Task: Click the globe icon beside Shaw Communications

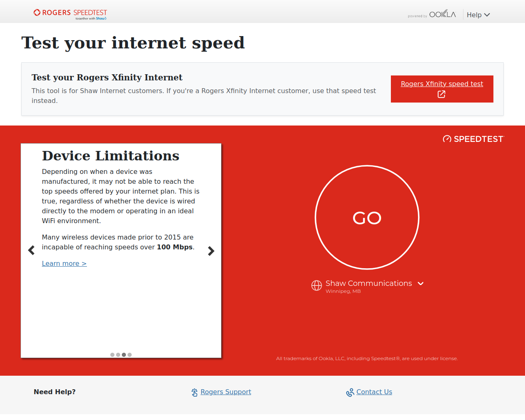Action: pyautogui.click(x=317, y=285)
